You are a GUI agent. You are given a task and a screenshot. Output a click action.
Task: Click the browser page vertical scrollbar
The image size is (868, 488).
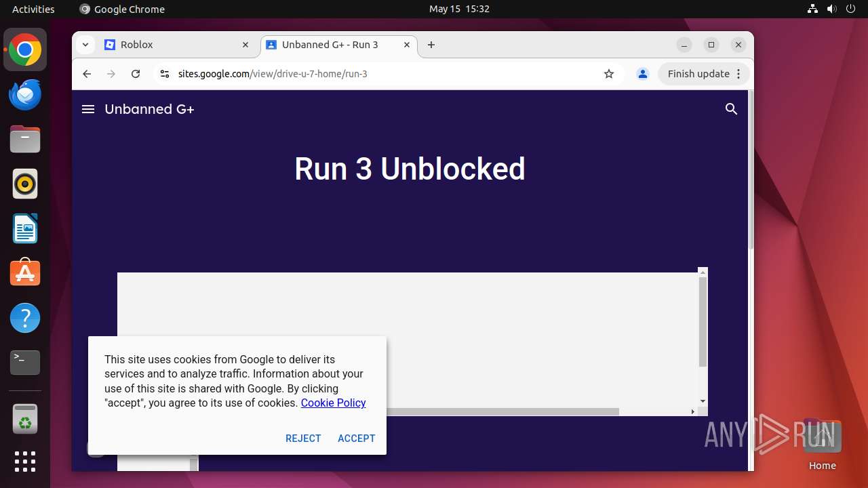coord(751,169)
